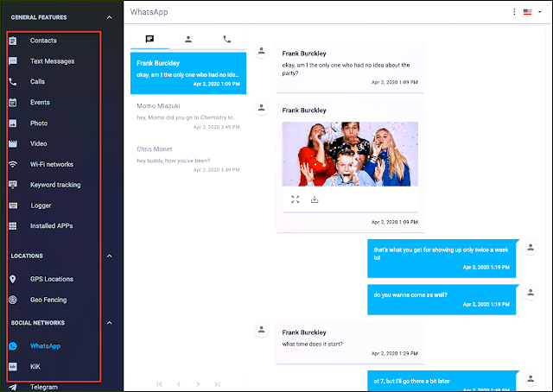Switch to the chats tab
Screen dimensions: 553x392
149,39
